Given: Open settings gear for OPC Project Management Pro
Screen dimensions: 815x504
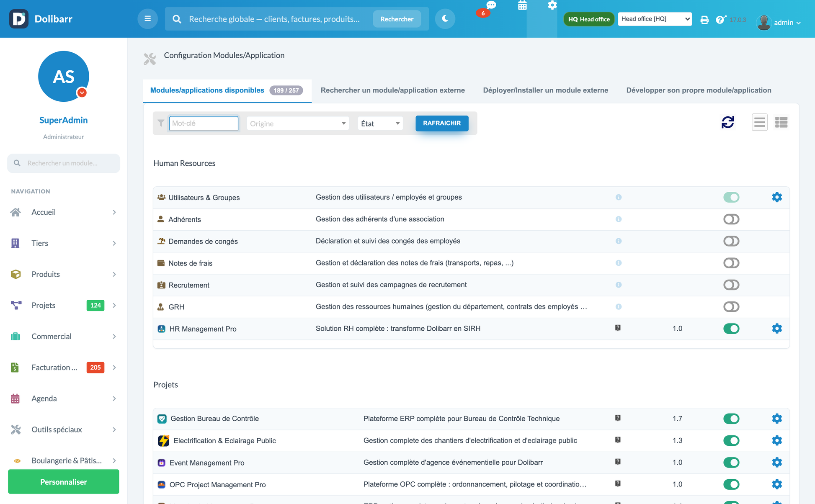Looking at the screenshot, I should (777, 484).
